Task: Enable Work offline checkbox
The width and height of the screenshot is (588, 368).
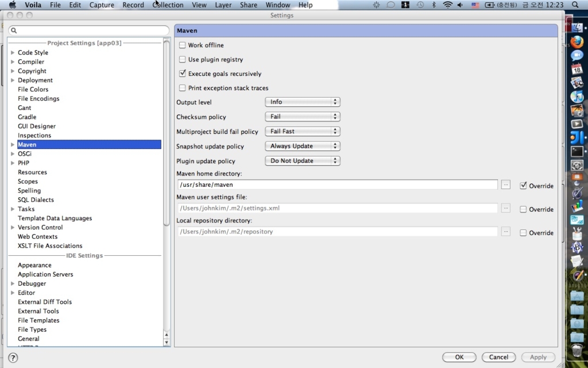Action: point(182,45)
